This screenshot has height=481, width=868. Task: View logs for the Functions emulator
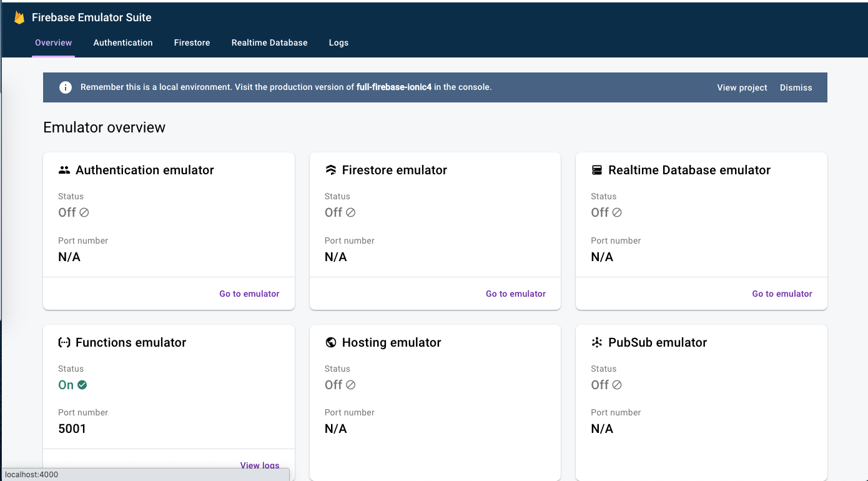point(260,465)
